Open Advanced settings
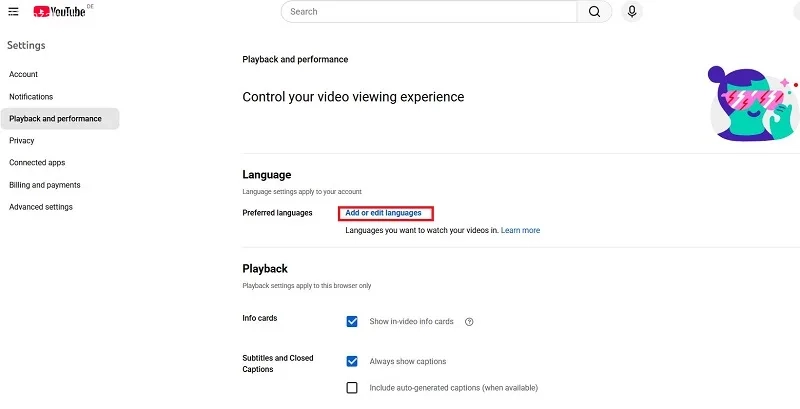The image size is (800, 409). (x=41, y=207)
